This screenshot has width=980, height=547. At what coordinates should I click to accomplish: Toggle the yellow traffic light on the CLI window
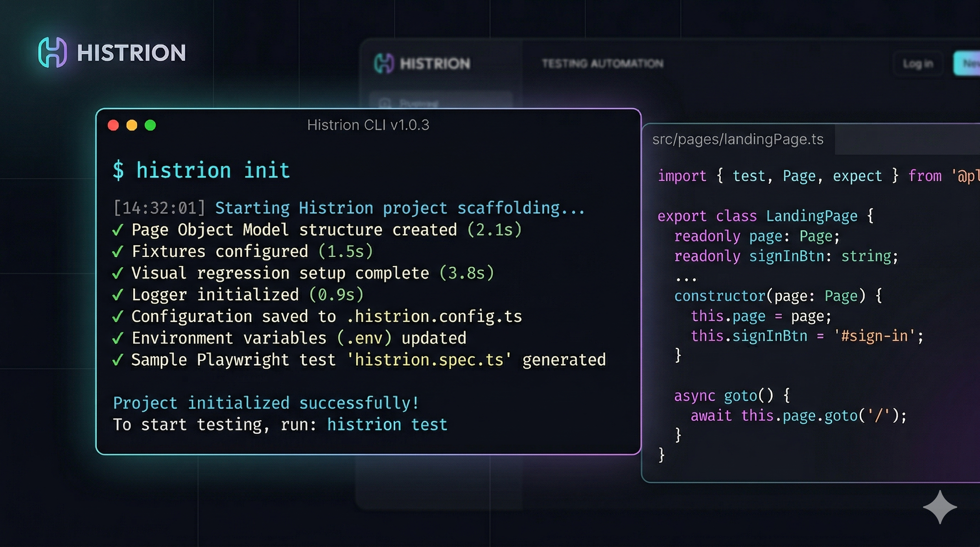(x=132, y=125)
